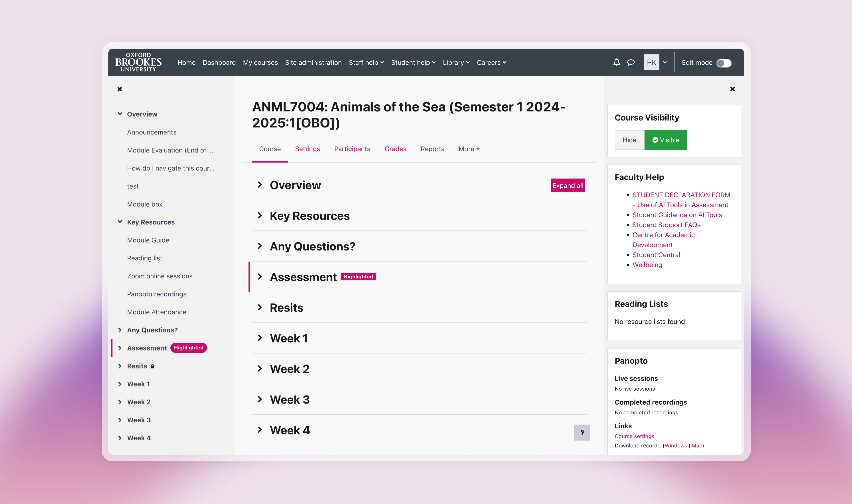
Task: Open the More tab dropdown
Action: click(469, 149)
